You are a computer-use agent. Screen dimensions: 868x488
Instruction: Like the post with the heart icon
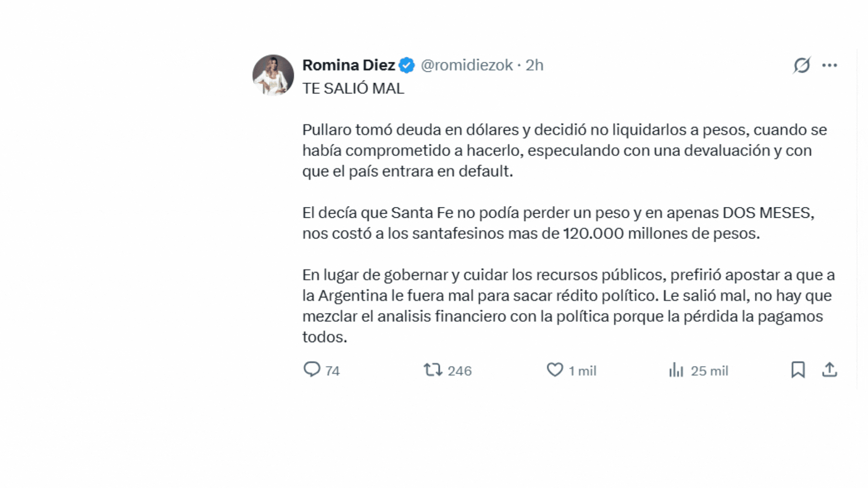[x=555, y=370]
